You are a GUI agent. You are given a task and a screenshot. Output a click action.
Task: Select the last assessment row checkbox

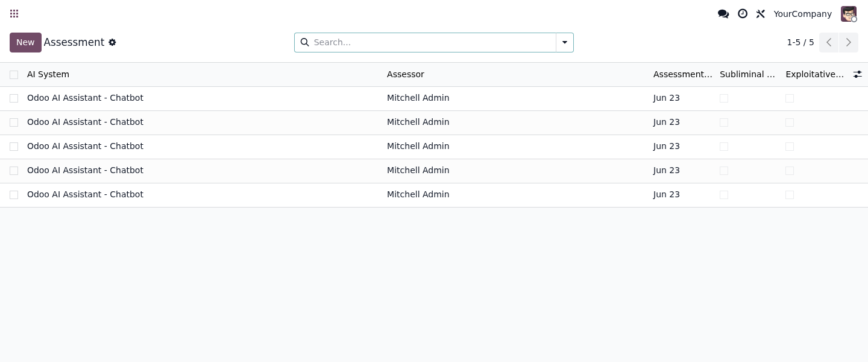point(14,195)
